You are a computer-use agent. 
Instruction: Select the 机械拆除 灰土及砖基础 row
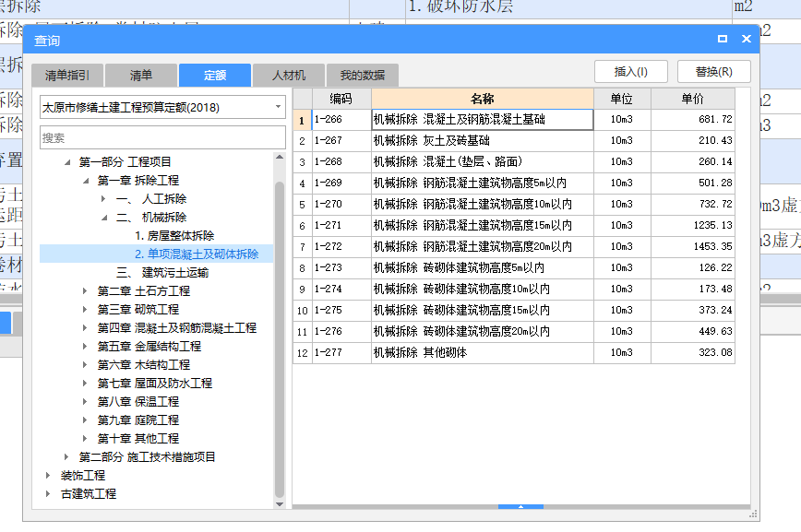[x=514, y=140]
